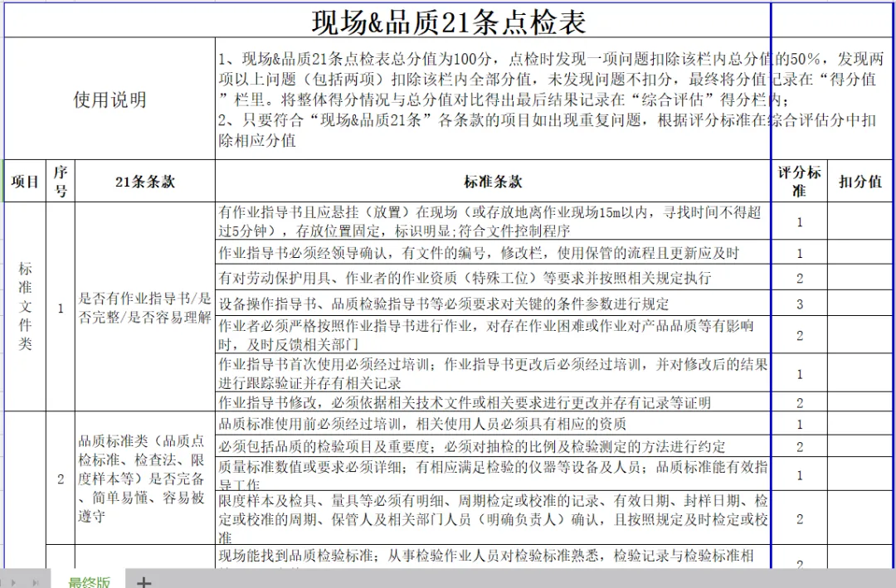Select row 必须包括品质的检验项目及重要度
896x588 pixels.
click(x=493, y=445)
